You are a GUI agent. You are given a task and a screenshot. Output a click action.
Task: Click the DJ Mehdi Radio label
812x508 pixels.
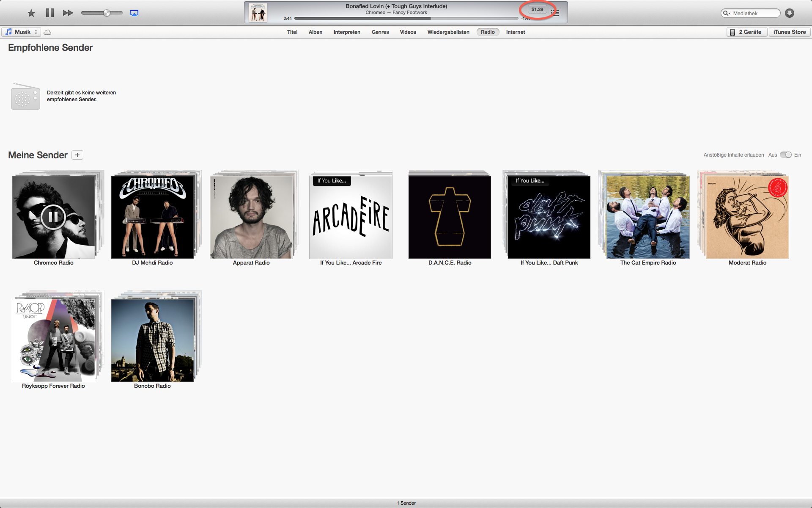click(x=152, y=263)
